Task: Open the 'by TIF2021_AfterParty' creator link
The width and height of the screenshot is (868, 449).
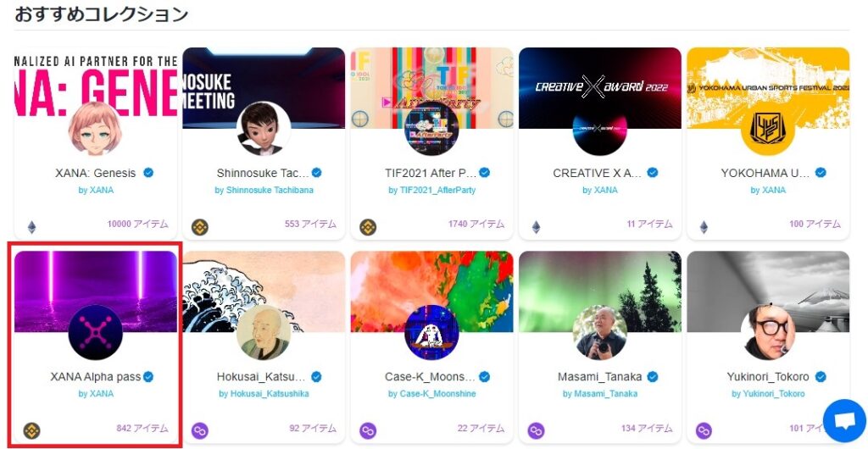Action: [x=431, y=191]
